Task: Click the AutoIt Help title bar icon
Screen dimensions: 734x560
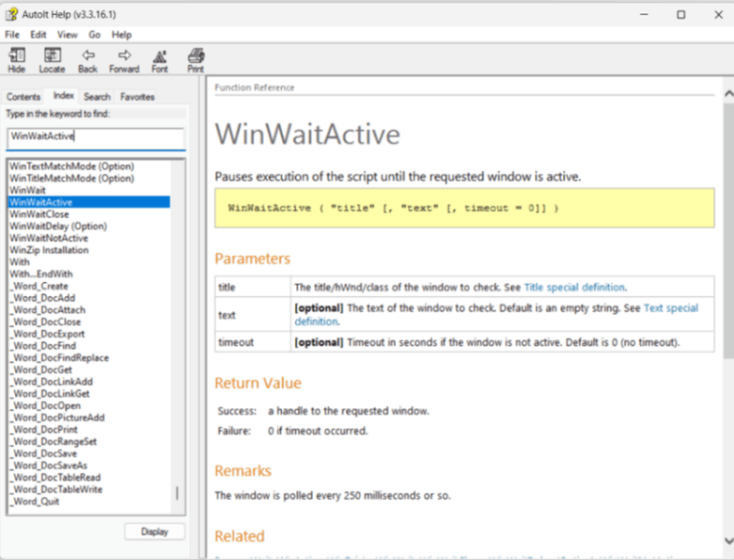Action: coord(11,14)
